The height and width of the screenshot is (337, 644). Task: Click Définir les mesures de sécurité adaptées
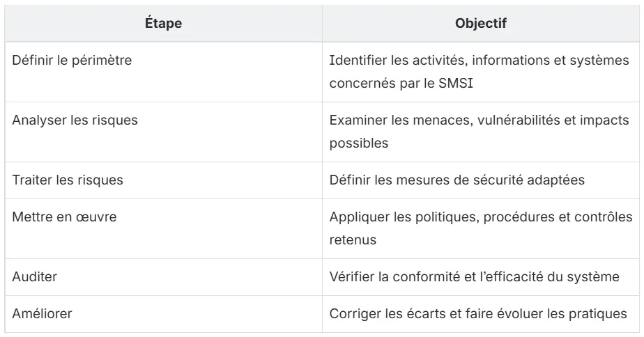click(457, 180)
